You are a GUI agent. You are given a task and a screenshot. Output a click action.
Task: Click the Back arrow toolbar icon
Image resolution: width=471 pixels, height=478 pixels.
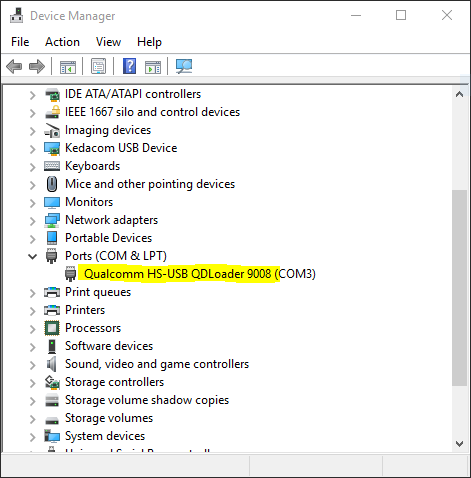click(x=14, y=66)
